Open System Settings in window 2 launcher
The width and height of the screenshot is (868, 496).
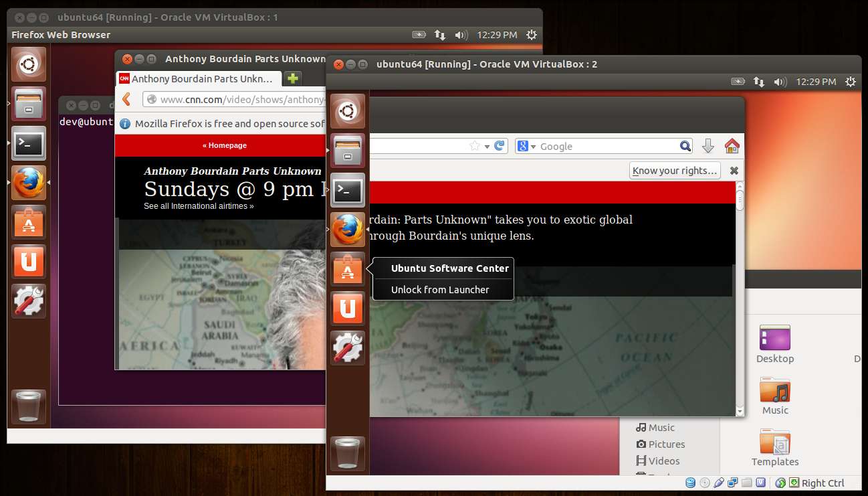point(348,348)
